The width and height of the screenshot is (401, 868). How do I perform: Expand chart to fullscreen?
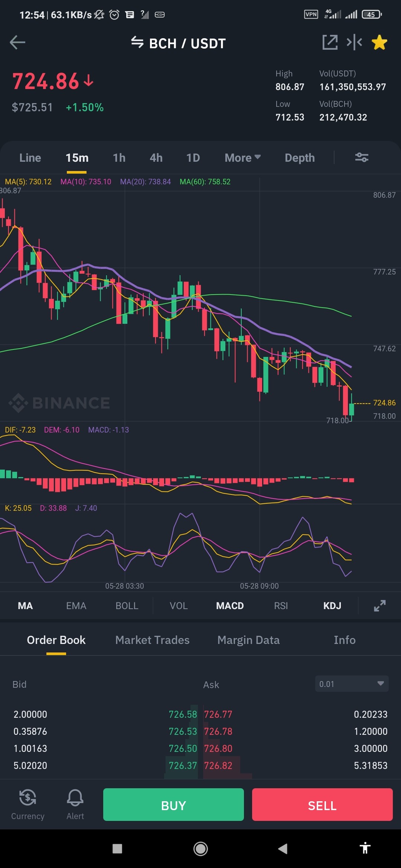pos(379,606)
